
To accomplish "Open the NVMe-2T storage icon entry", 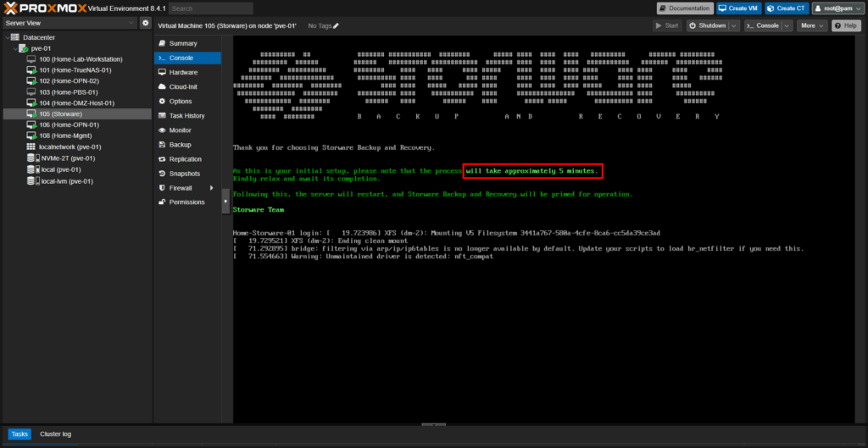I will [31, 158].
